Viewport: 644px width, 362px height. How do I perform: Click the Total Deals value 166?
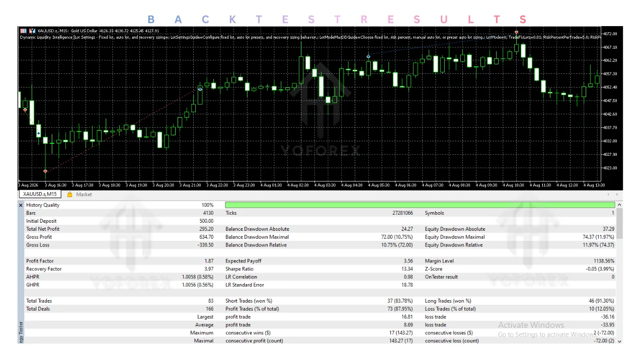(x=209, y=309)
